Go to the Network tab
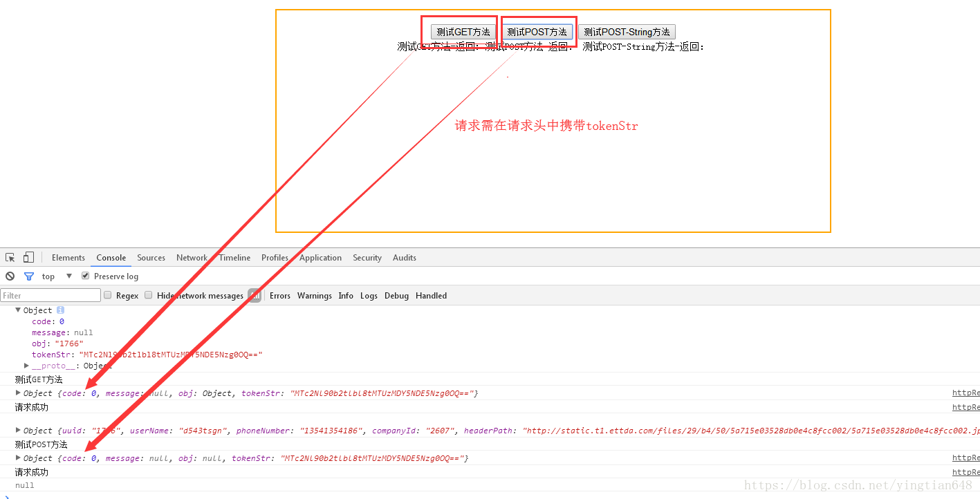 [192, 258]
